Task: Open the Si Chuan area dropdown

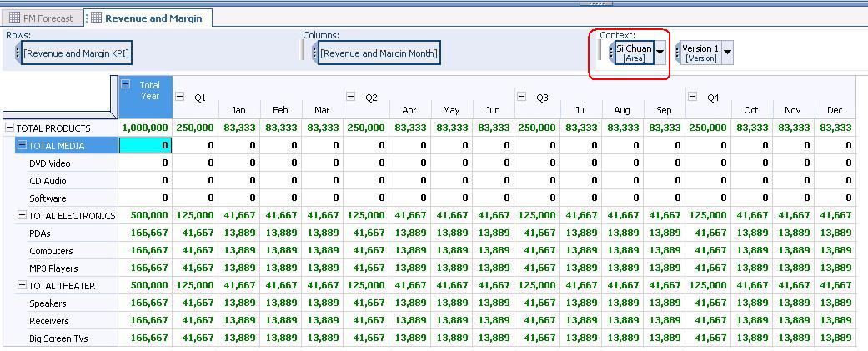Action: click(x=660, y=53)
